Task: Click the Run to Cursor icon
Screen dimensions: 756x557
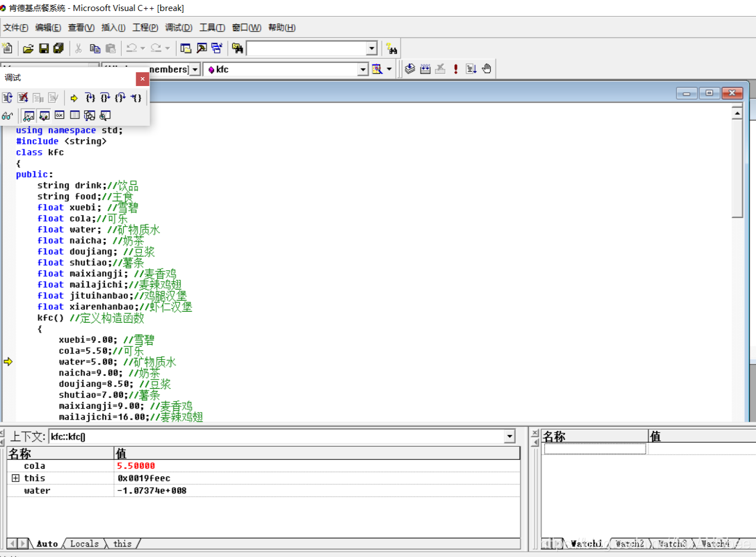Action: [136, 98]
